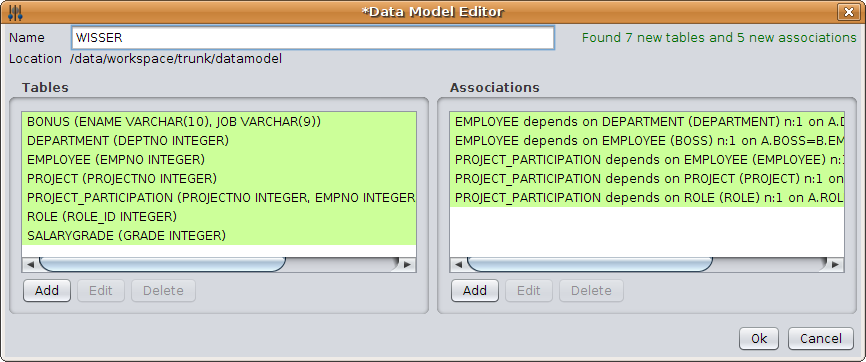Confirm changes with the Ok button
Viewport: 866px width, 362px height.
[759, 339]
